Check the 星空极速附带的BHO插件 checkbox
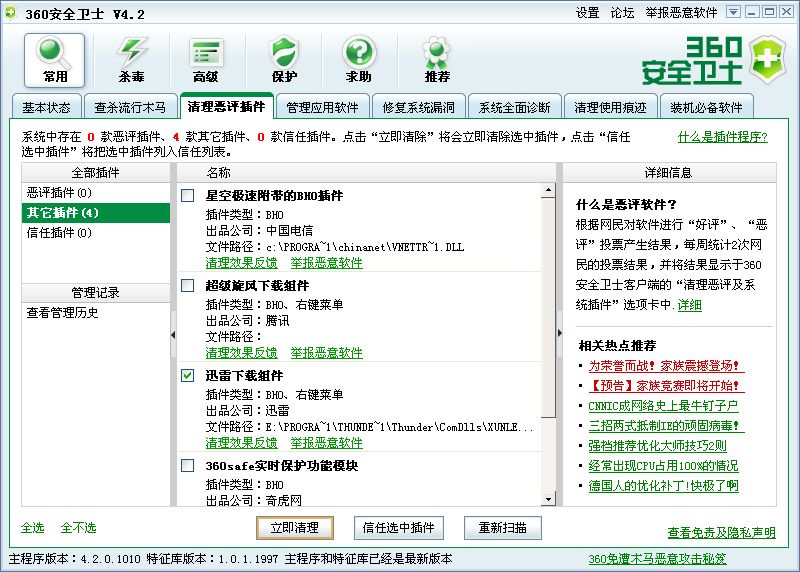 (x=188, y=196)
